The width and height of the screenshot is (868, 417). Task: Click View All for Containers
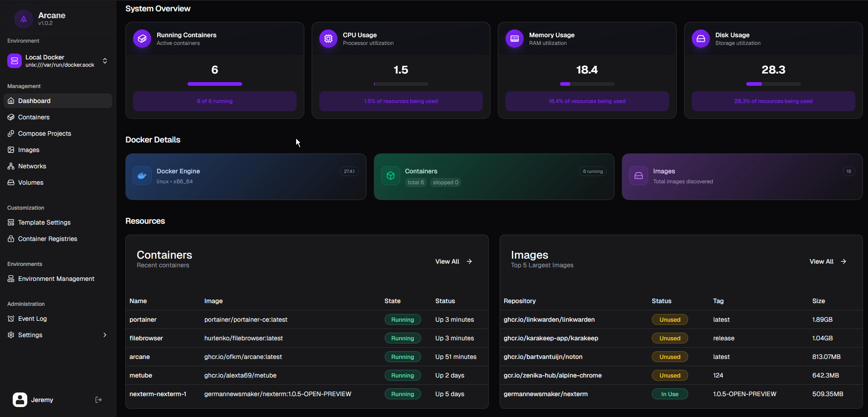[x=453, y=261]
